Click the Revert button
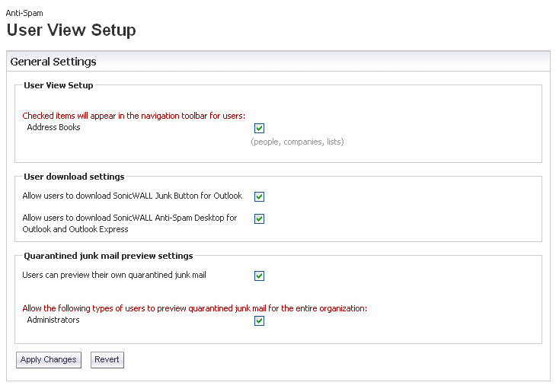This screenshot has width=556, height=392. click(107, 360)
